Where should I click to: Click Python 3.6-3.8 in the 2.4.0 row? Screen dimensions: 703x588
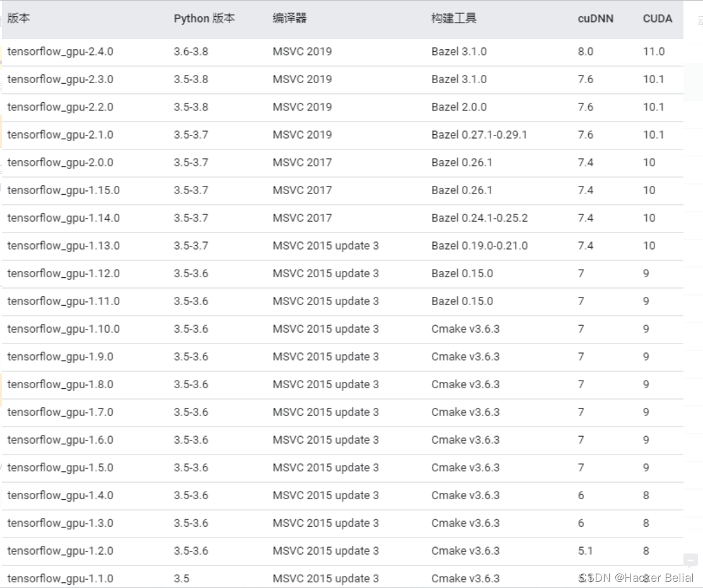(x=191, y=52)
